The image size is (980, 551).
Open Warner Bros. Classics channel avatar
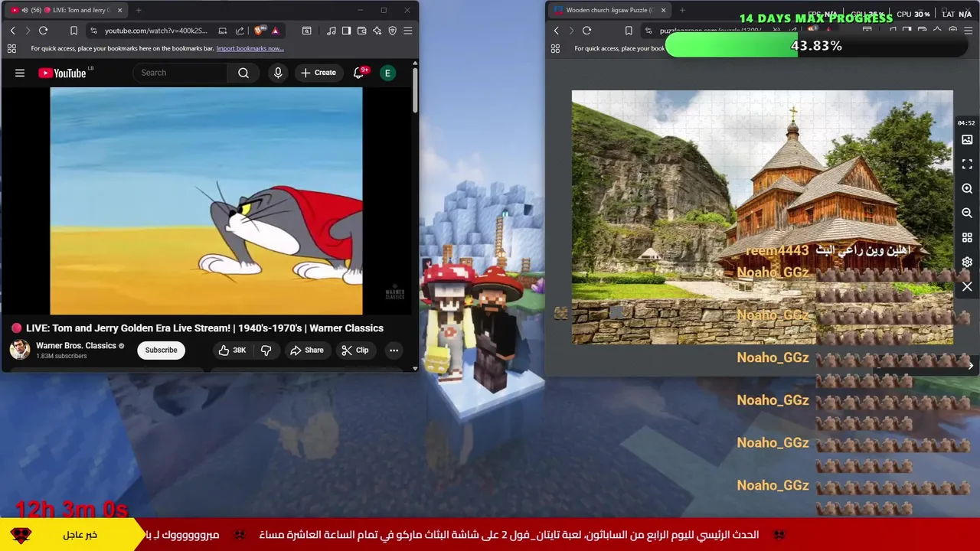20,350
